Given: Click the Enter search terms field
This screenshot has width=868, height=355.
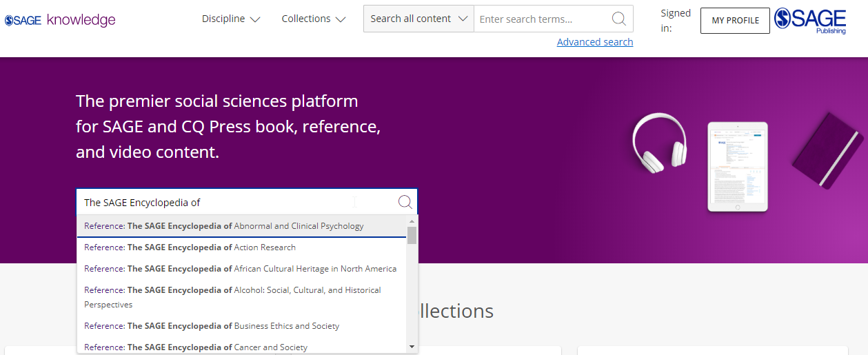Looking at the screenshot, I should [x=542, y=19].
